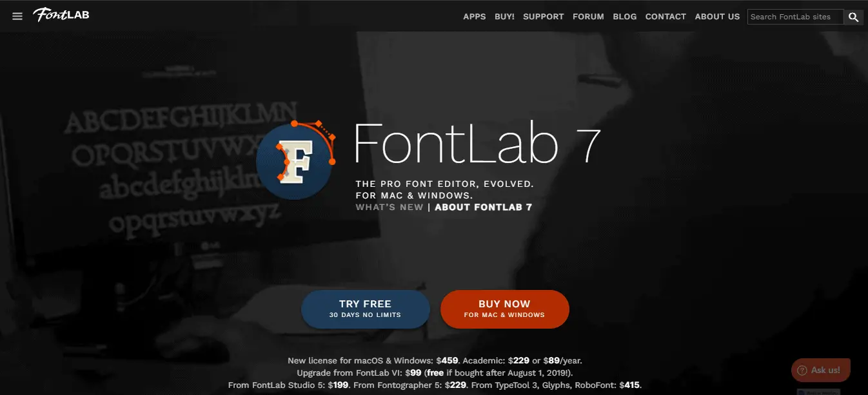Click the search magnifier icon

(x=854, y=17)
